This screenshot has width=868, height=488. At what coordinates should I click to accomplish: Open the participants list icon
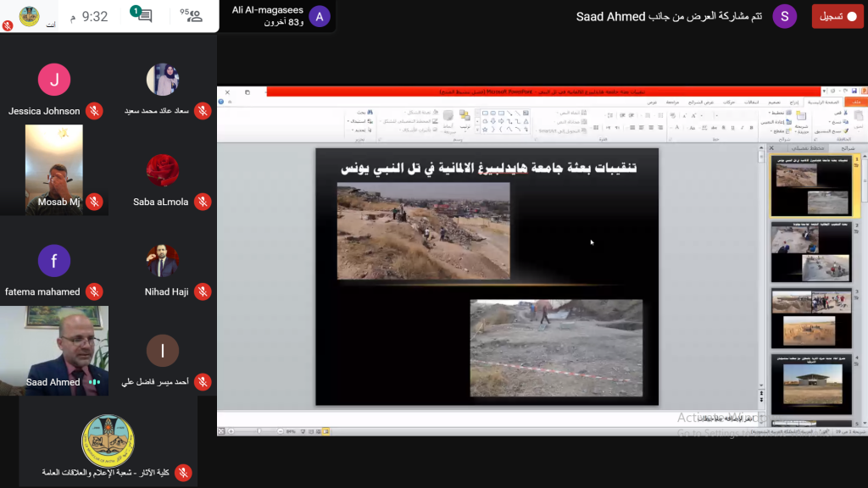pyautogui.click(x=192, y=16)
